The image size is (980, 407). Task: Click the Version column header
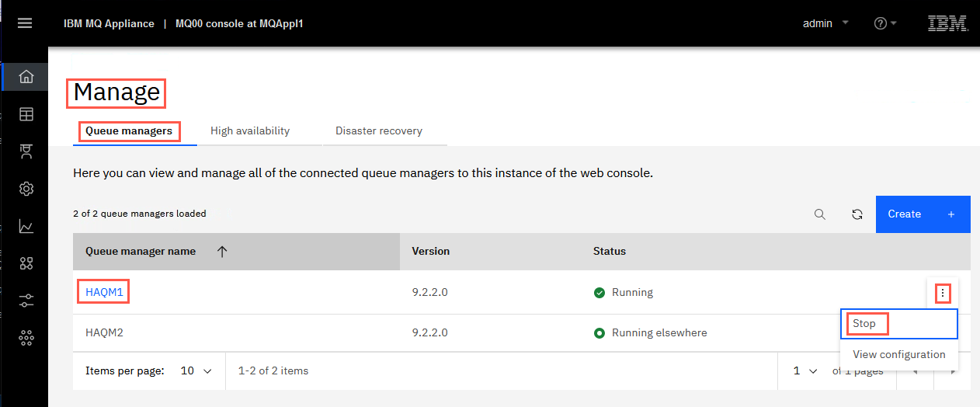point(431,251)
